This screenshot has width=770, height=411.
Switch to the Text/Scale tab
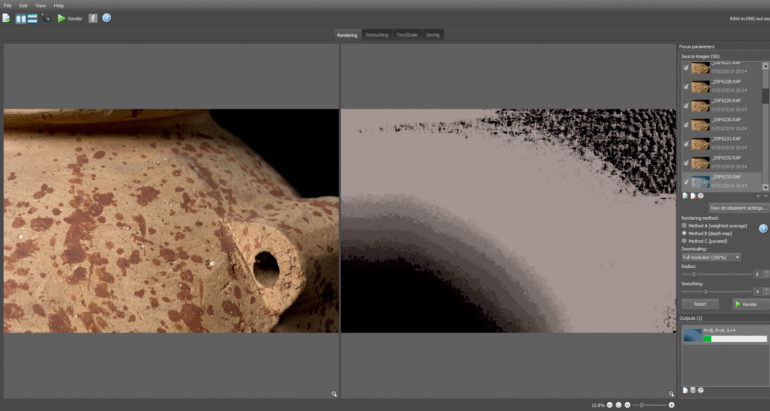click(x=407, y=35)
